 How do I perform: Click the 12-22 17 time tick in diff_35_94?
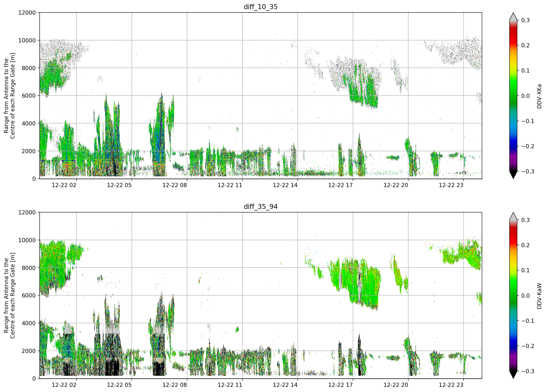click(x=341, y=385)
